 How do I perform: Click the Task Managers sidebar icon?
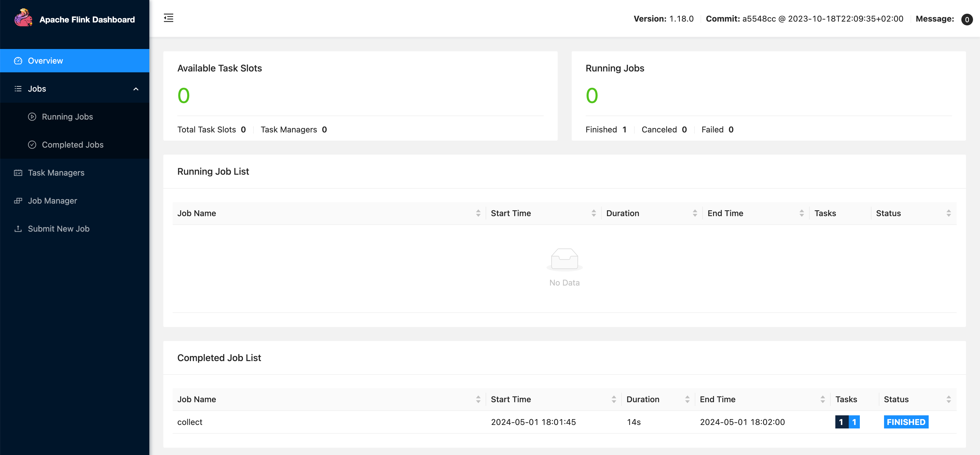point(18,172)
